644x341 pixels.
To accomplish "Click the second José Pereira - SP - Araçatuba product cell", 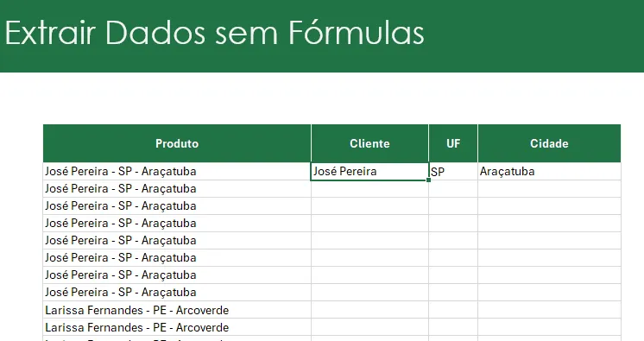I will [177, 188].
